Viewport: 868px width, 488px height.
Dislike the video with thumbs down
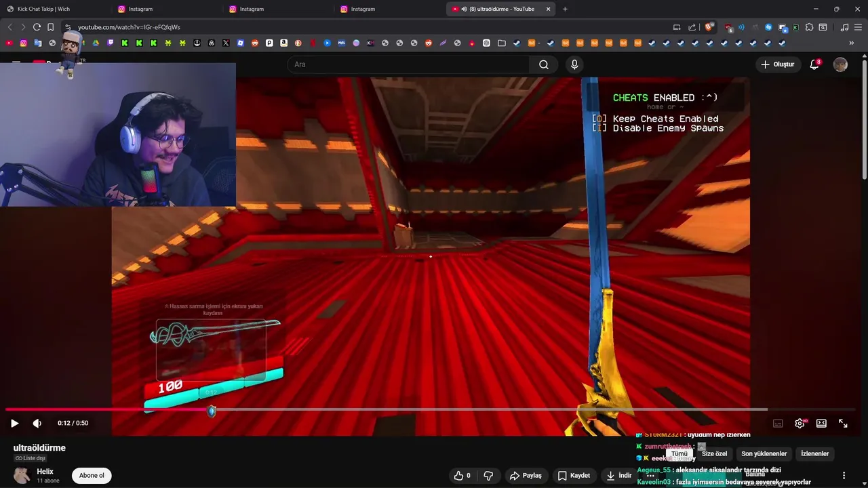(488, 475)
